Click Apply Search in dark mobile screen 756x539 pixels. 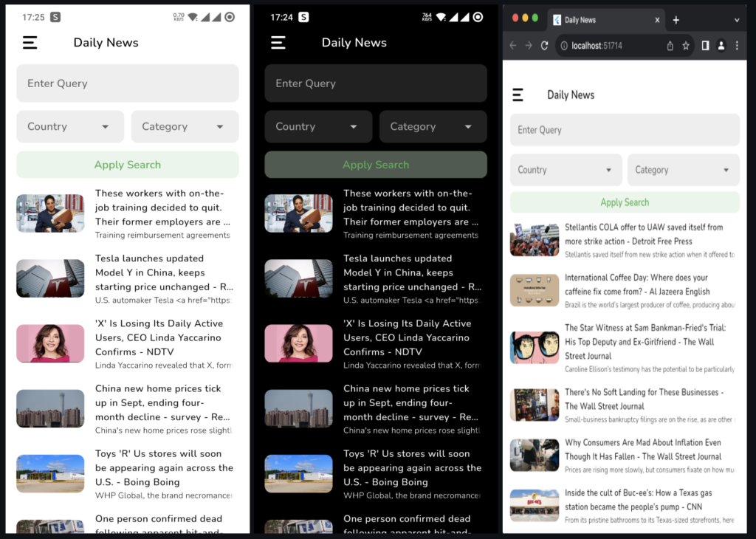(376, 165)
